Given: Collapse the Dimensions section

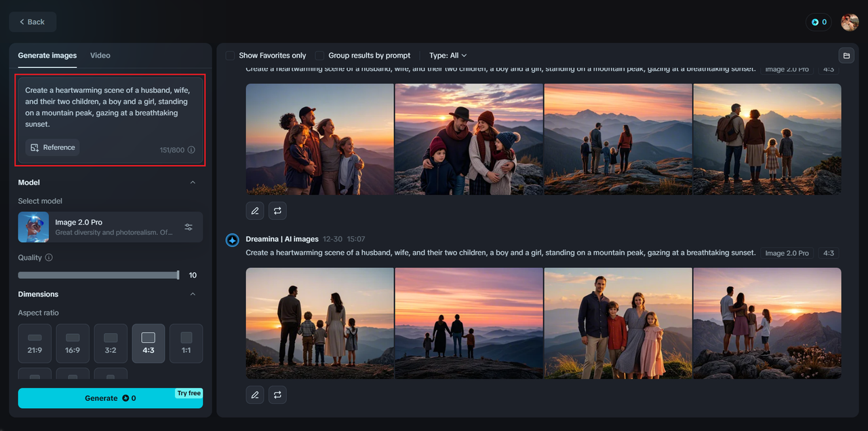Looking at the screenshot, I should click(x=193, y=295).
